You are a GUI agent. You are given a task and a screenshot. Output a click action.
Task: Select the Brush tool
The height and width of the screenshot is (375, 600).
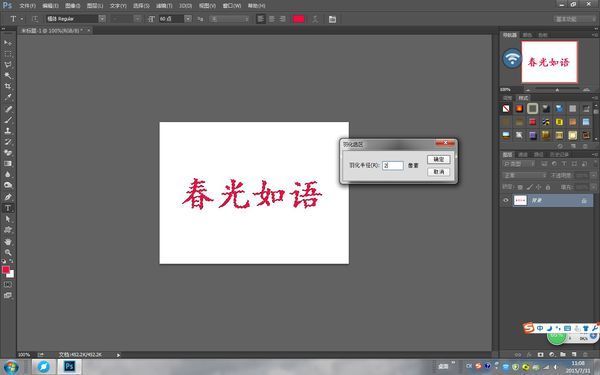[8, 120]
